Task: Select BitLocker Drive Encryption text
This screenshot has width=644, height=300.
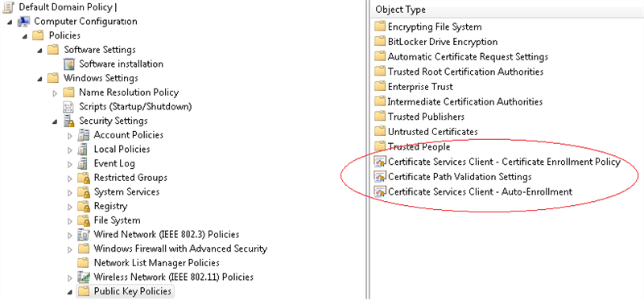Action: coord(443,42)
